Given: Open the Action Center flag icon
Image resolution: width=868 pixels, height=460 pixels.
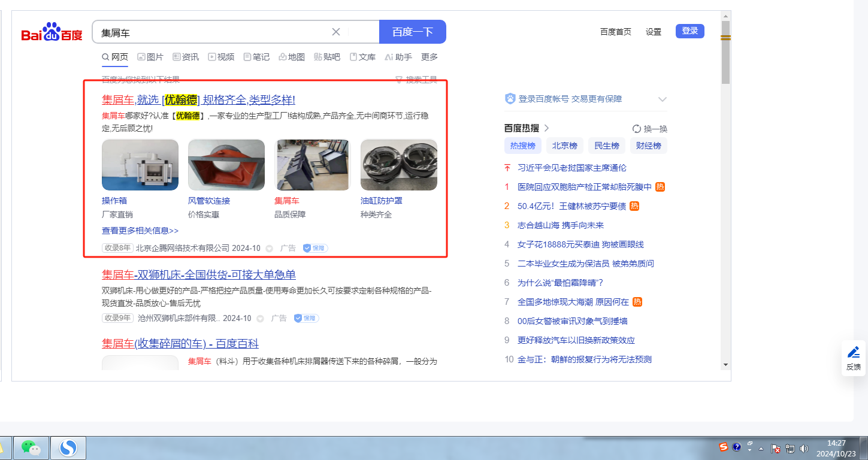Looking at the screenshot, I should pyautogui.click(x=775, y=448).
